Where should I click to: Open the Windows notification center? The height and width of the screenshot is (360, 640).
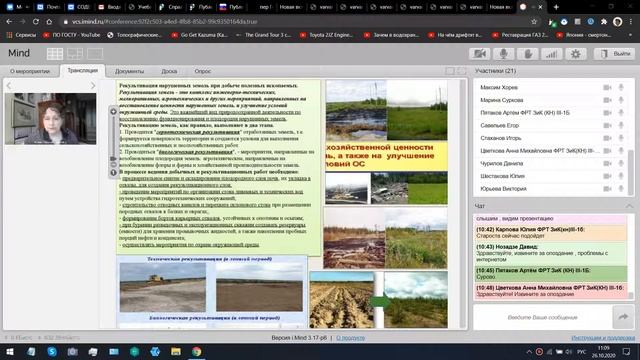(x=627, y=351)
